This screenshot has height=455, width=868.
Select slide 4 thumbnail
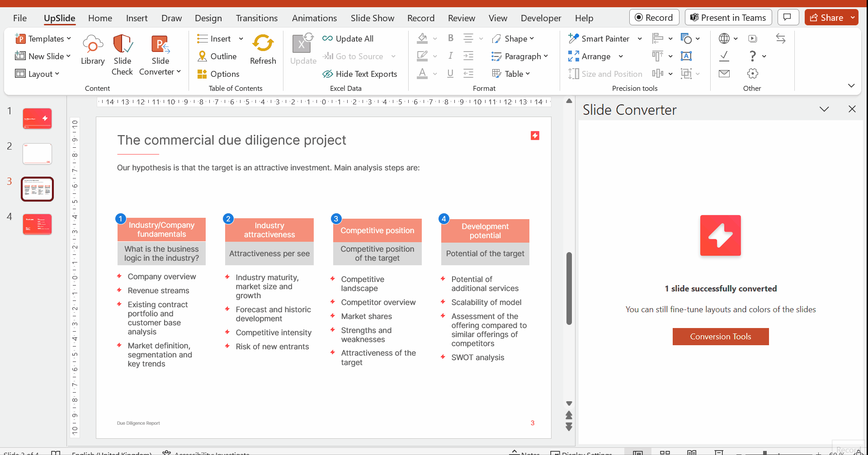(x=37, y=224)
